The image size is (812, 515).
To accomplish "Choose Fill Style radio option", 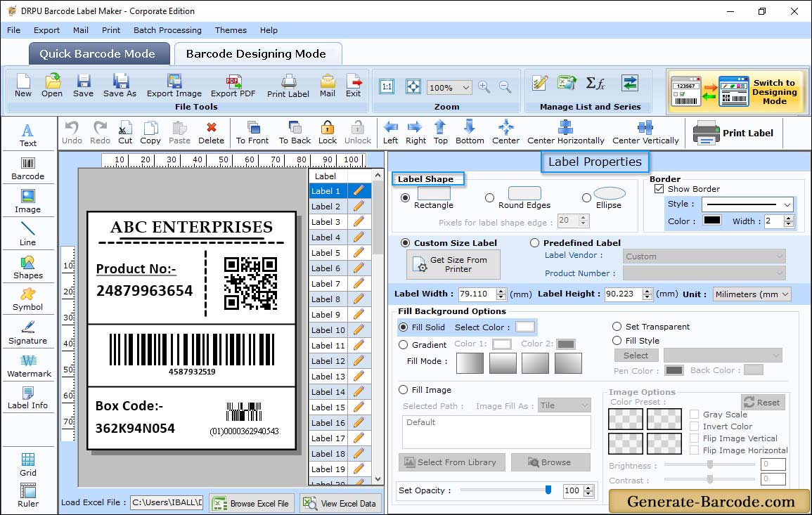I will [617, 341].
